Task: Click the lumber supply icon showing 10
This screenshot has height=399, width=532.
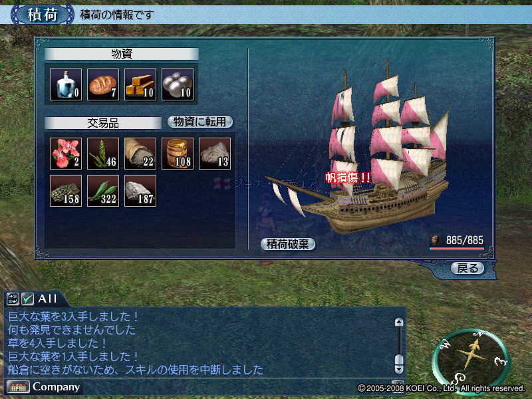Action: point(140,84)
